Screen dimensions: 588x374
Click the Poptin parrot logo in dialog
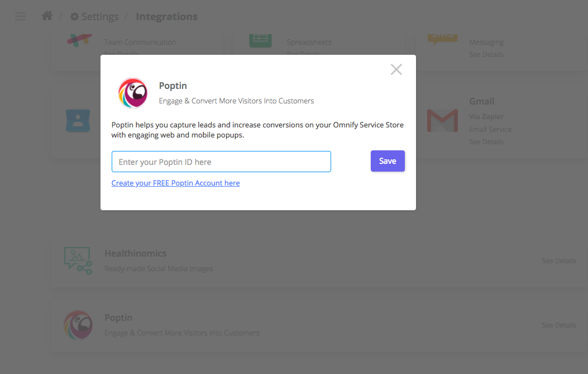133,93
